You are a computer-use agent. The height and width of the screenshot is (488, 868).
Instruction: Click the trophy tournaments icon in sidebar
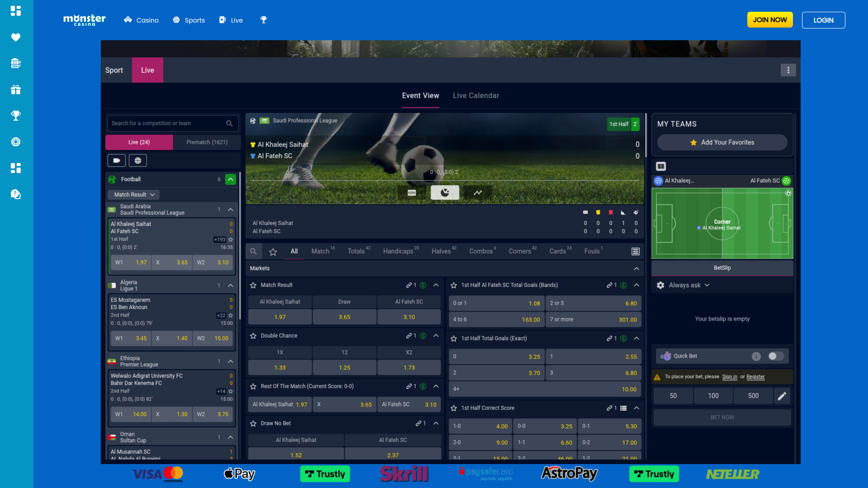click(15, 116)
